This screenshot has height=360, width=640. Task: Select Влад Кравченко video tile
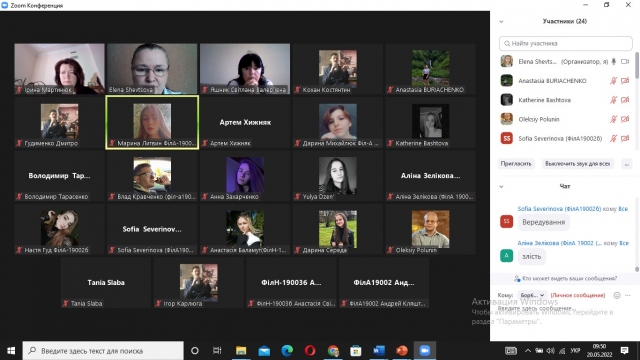pos(152,176)
